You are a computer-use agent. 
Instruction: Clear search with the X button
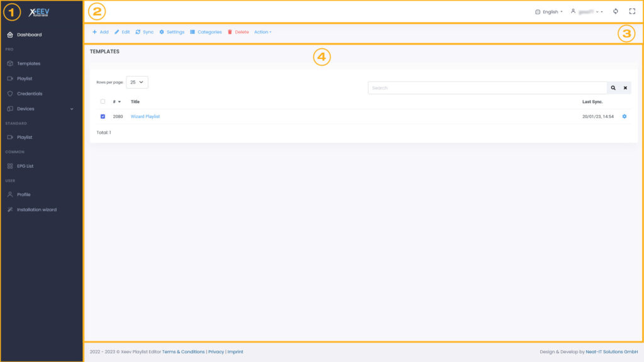pyautogui.click(x=625, y=88)
